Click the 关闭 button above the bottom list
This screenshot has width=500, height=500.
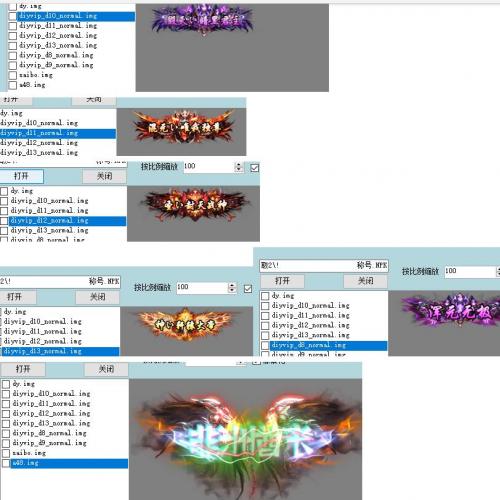point(106,369)
